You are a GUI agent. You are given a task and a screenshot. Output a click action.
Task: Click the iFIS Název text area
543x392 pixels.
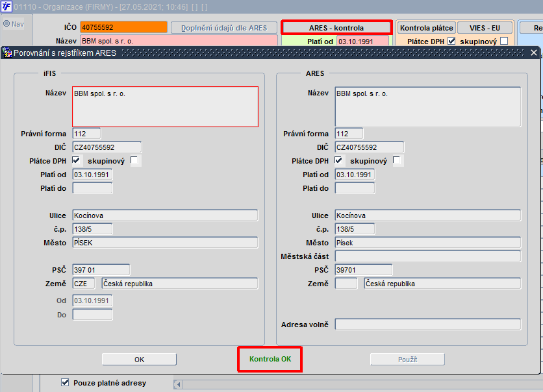pos(165,106)
